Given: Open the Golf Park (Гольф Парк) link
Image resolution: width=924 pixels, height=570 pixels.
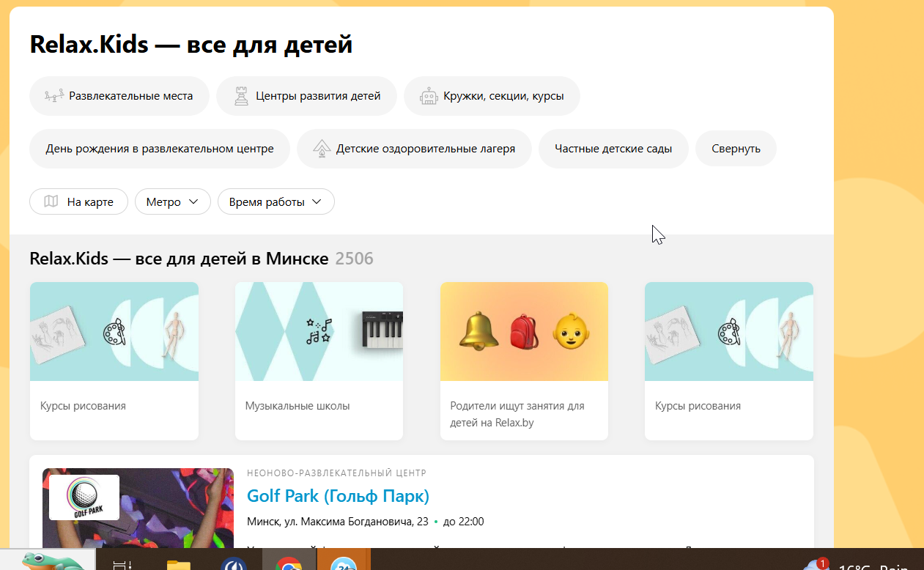Looking at the screenshot, I should [338, 496].
